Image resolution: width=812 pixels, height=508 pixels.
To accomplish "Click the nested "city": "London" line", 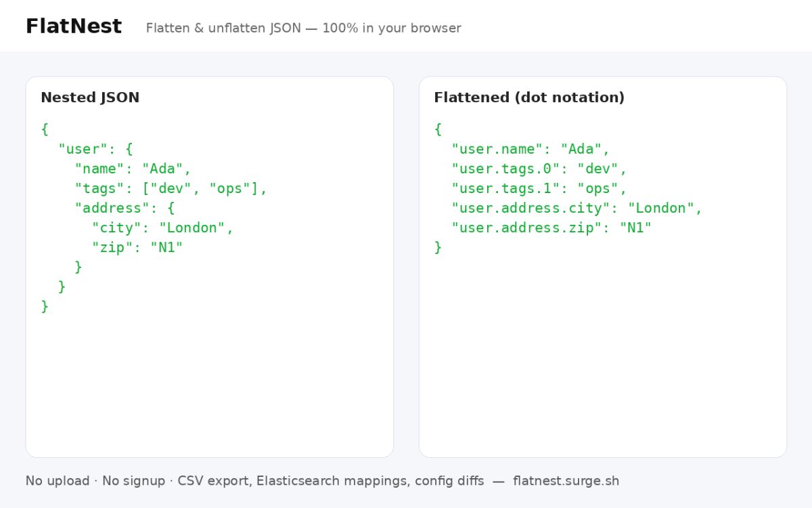I will (x=163, y=228).
